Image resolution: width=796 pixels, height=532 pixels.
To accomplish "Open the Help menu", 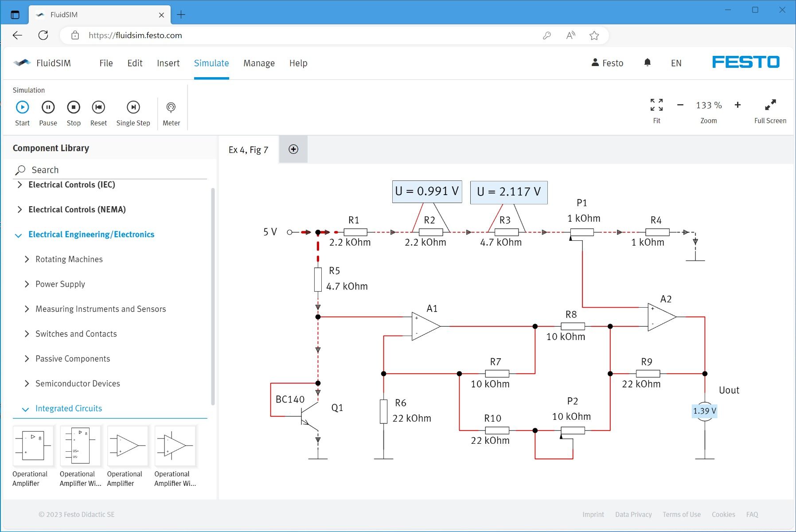I will pos(298,63).
